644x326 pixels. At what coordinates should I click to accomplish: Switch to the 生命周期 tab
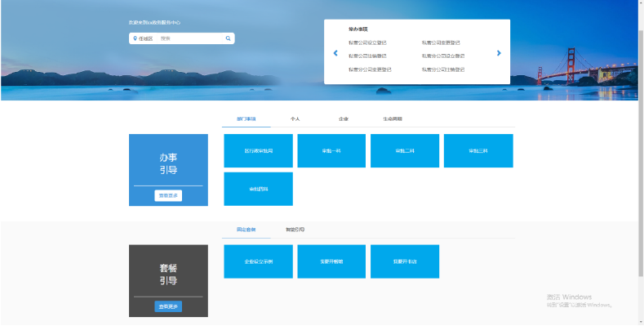[x=393, y=118]
